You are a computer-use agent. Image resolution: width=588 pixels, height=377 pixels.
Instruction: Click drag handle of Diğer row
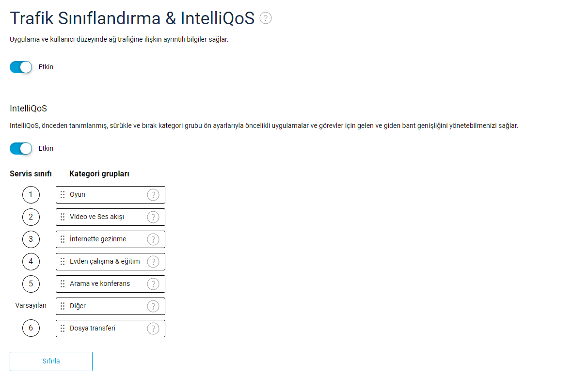[63, 306]
